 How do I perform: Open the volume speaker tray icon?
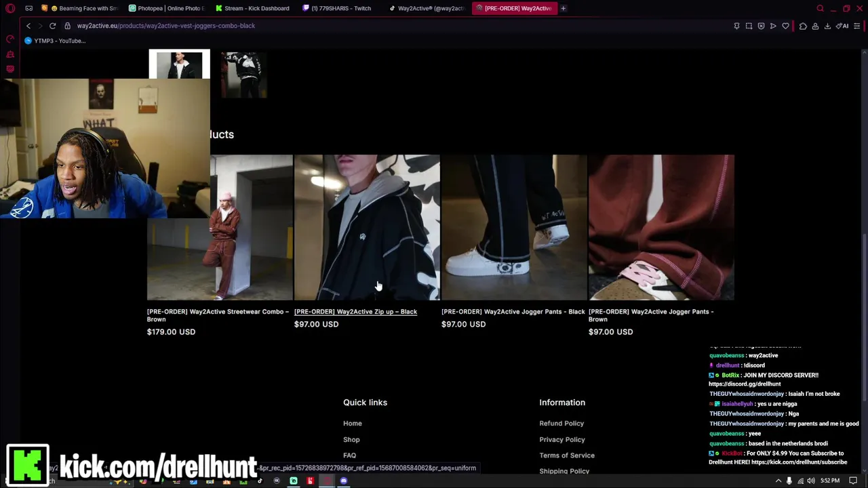[811, 481]
